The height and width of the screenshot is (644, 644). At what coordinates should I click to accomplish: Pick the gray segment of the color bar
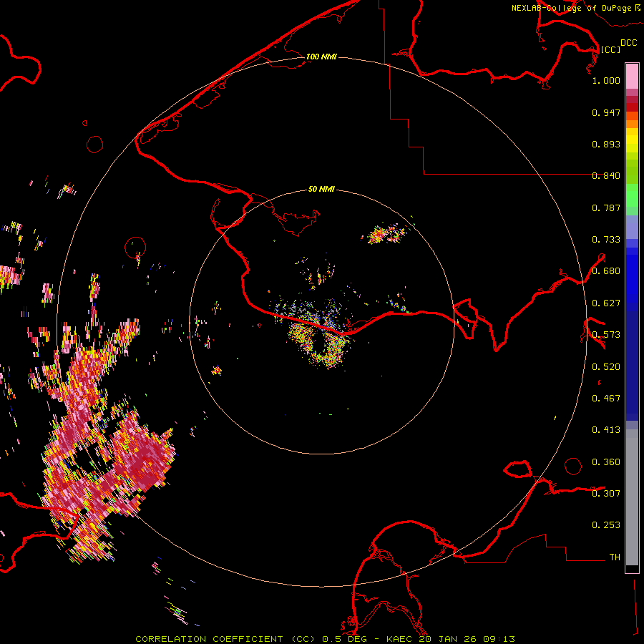click(x=632, y=497)
